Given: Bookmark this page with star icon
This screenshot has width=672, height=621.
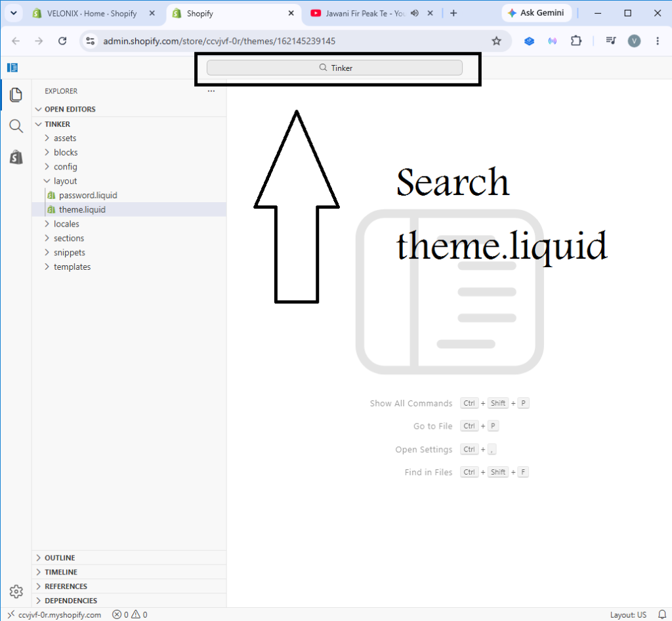Looking at the screenshot, I should point(496,41).
